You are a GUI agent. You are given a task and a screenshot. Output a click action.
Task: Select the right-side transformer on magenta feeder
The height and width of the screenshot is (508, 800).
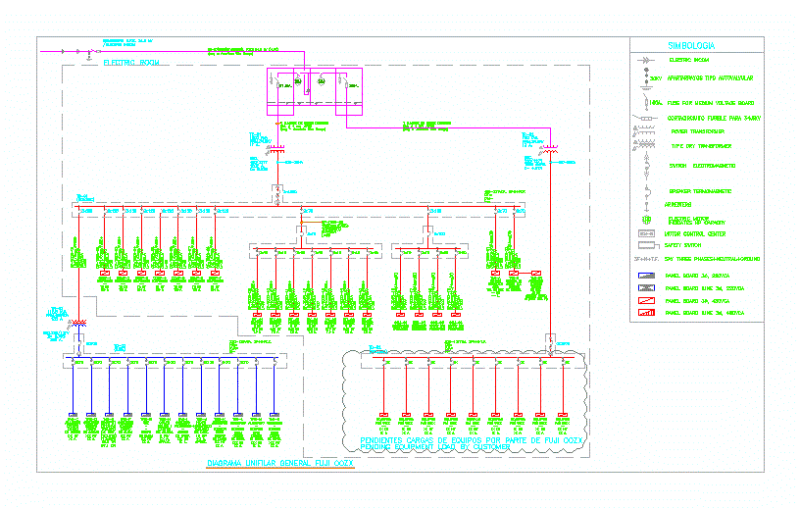tap(550, 149)
